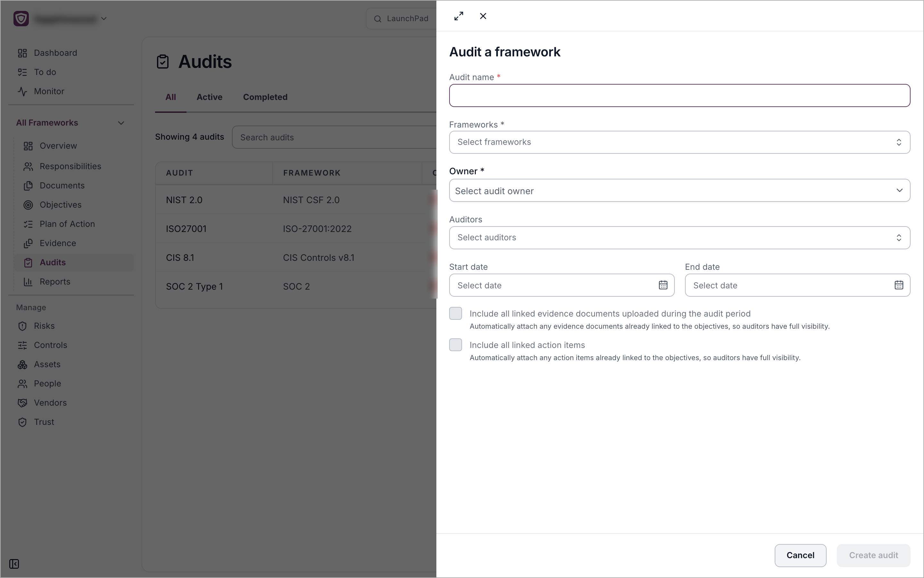Select Audits in the sidebar
Screen dimensions: 924x578
click(x=74, y=263)
